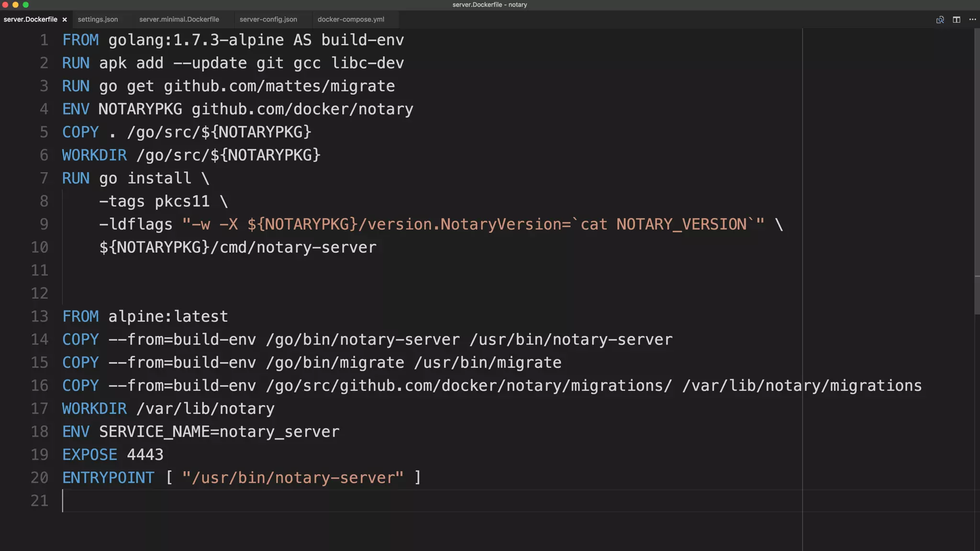Click the green macOS zoom window button
980x551 pixels.
26,5
